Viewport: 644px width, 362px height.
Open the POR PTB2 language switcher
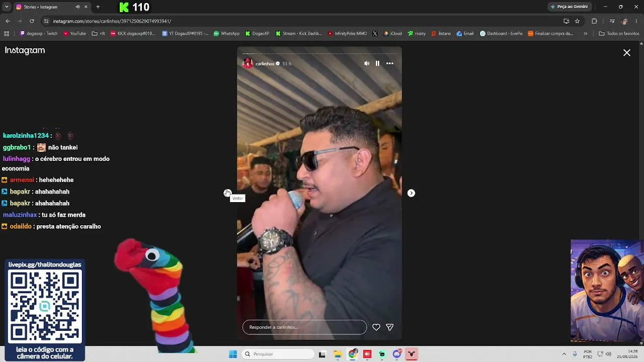pos(588,354)
